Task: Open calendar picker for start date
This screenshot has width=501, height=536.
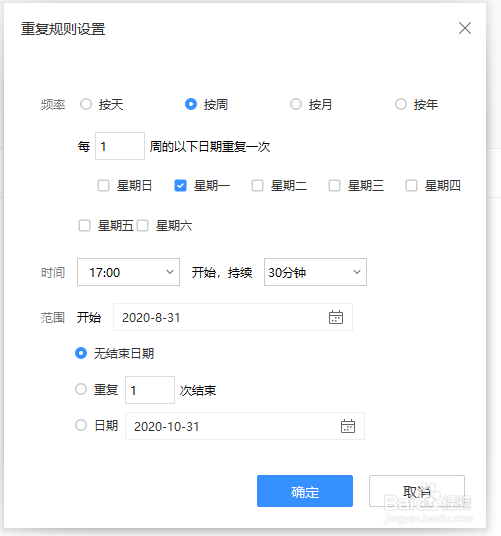Action: pos(336,317)
